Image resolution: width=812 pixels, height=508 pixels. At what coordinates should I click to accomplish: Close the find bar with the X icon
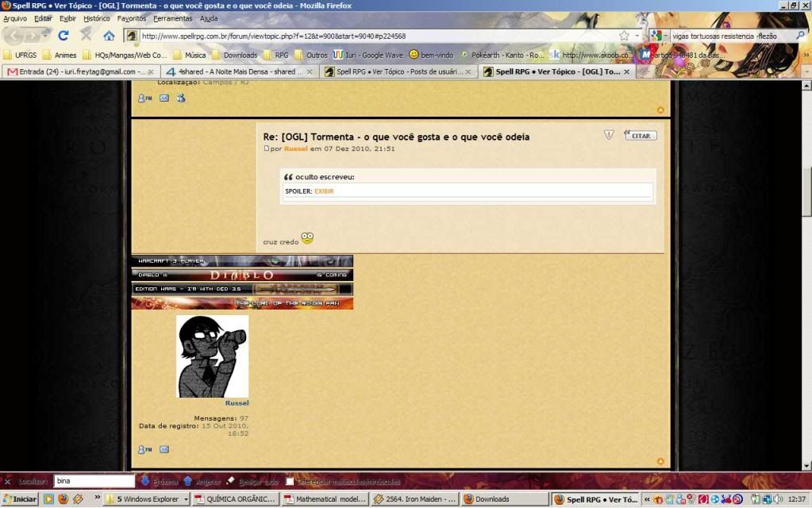coord(7,481)
